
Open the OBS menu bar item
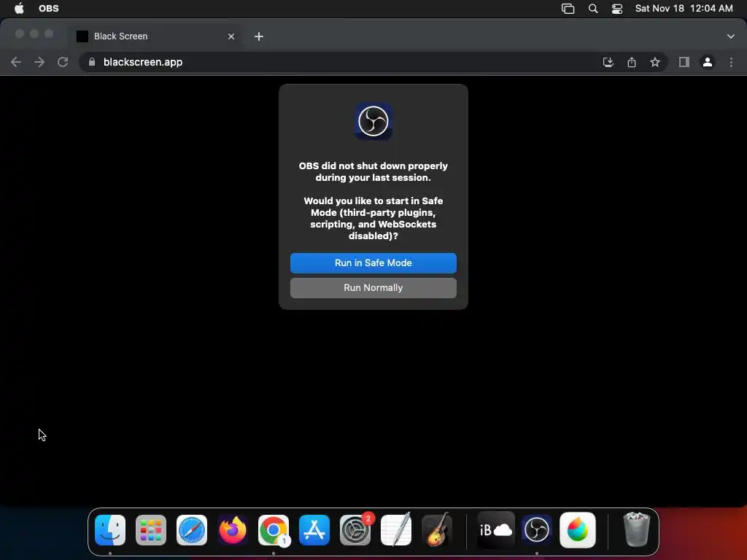coord(49,9)
